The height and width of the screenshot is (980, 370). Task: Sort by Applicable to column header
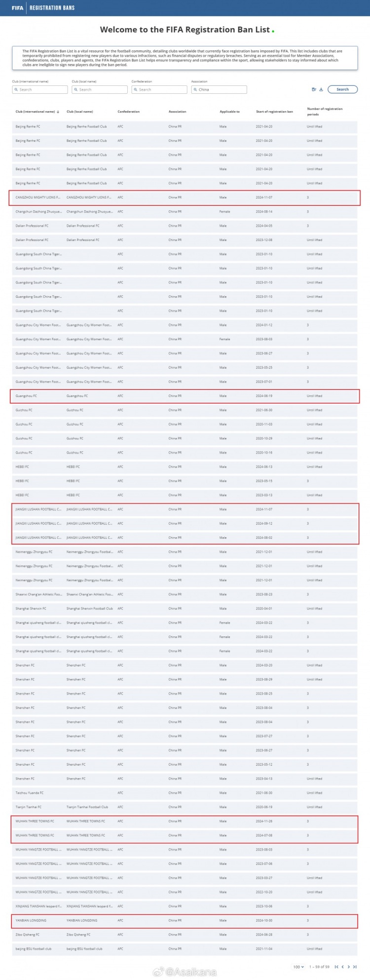pos(229,112)
